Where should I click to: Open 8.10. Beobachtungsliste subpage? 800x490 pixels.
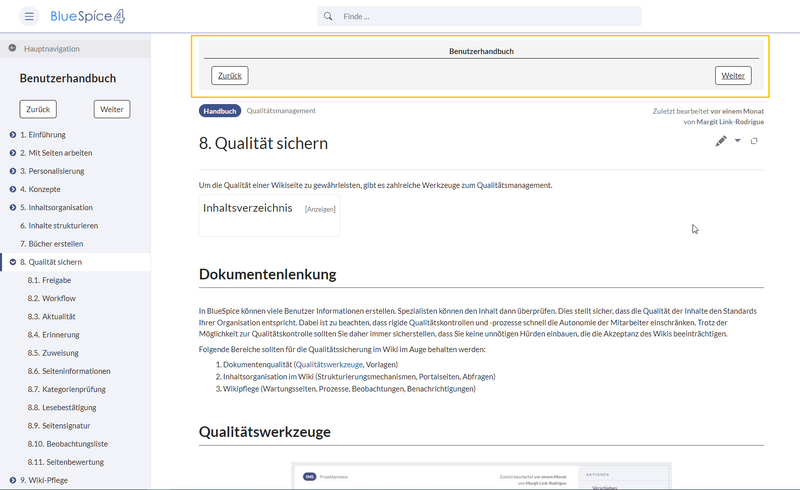[x=68, y=444]
